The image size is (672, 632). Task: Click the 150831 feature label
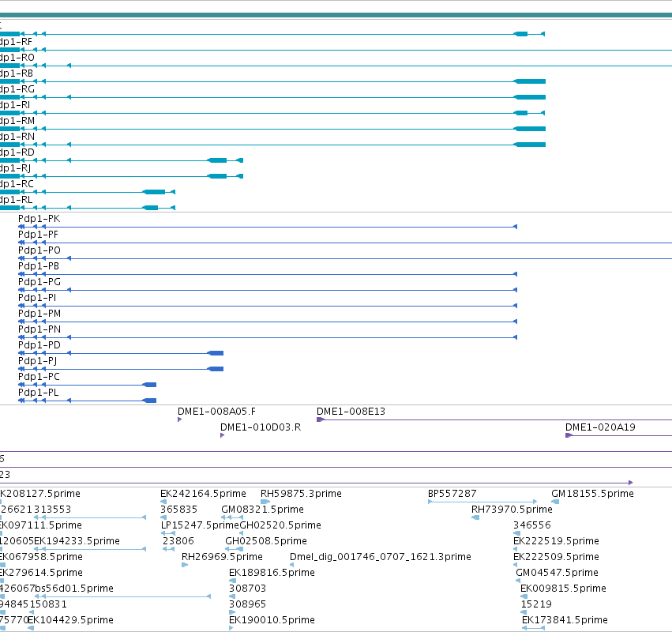tap(48, 604)
